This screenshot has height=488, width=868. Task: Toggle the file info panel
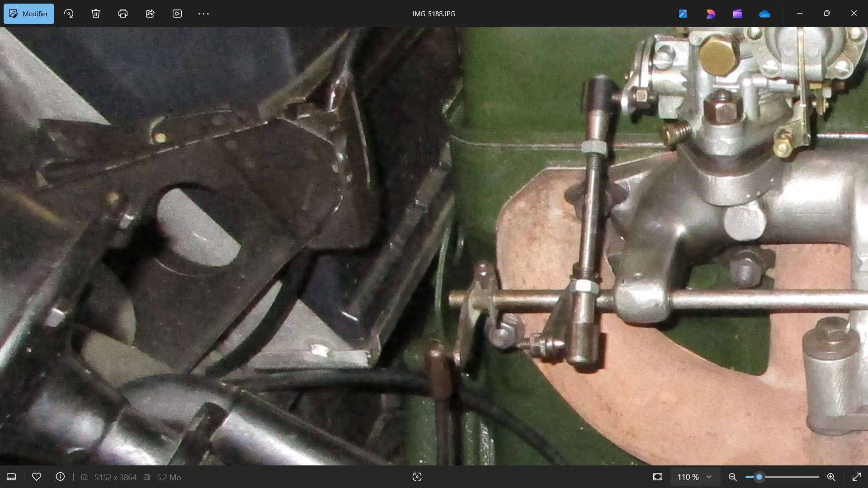tap(60, 477)
